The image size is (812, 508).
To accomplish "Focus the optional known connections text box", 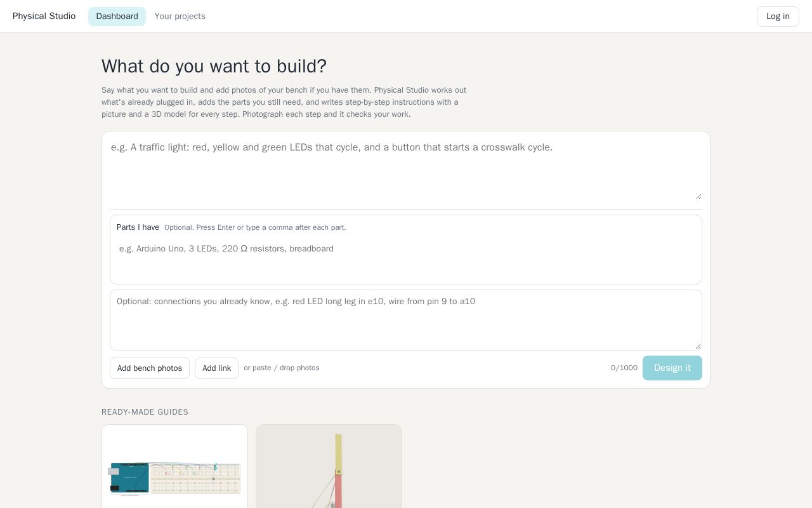I will 406,320.
